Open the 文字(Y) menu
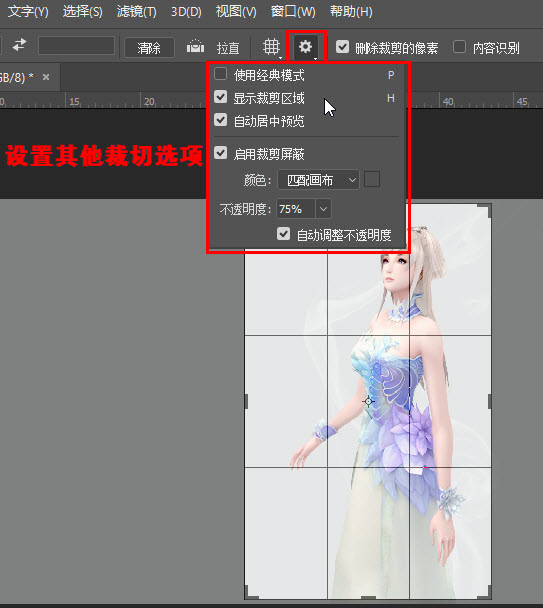This screenshot has height=608, width=543. click(28, 12)
